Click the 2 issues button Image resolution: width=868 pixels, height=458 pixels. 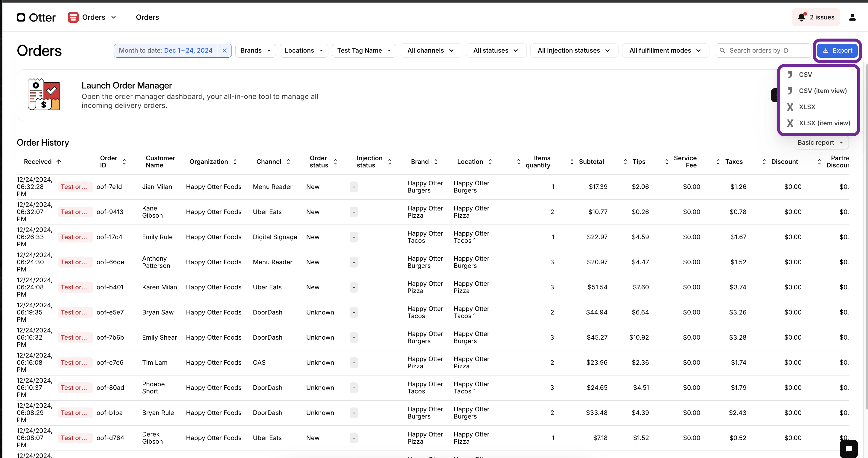coord(816,17)
